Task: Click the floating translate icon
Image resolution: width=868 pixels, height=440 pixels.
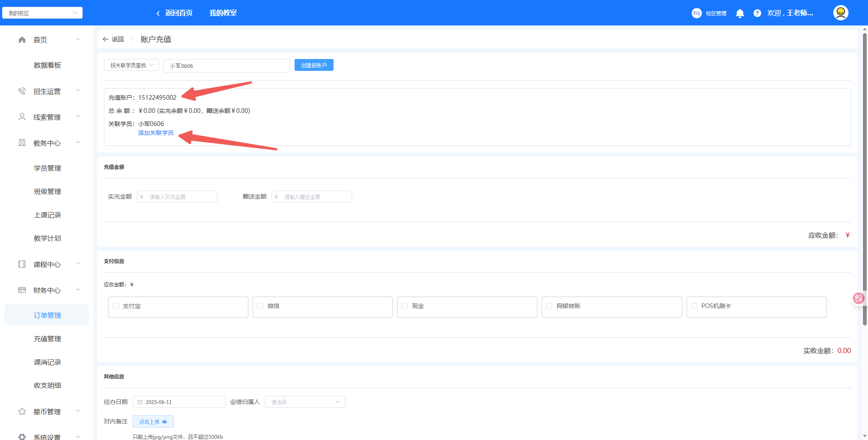Action: coord(858,298)
